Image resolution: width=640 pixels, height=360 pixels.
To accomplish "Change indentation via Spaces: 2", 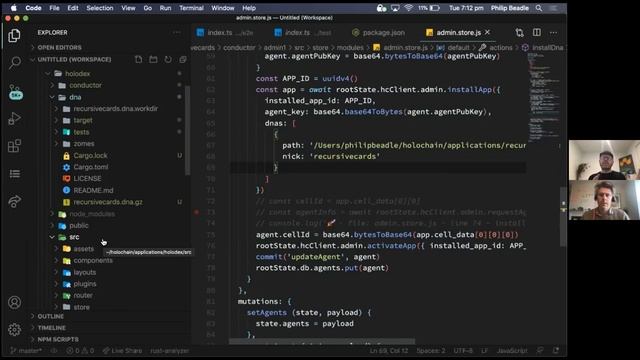I will tap(431, 351).
